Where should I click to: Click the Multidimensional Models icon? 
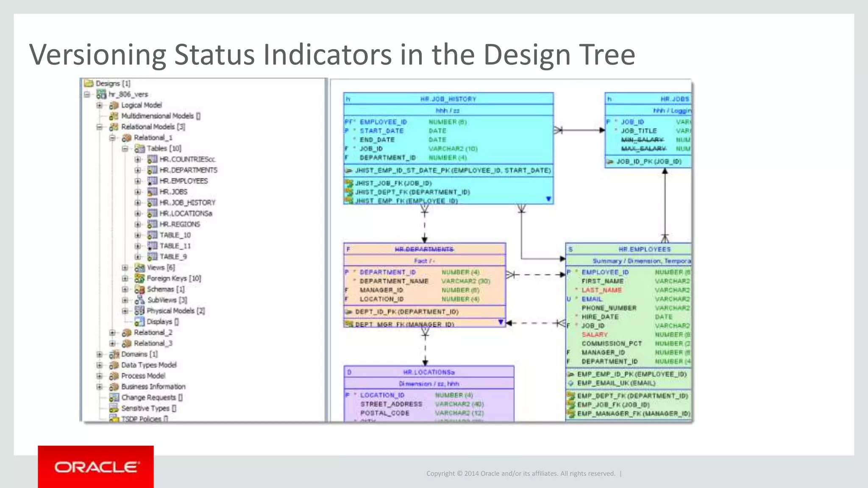[x=114, y=116]
